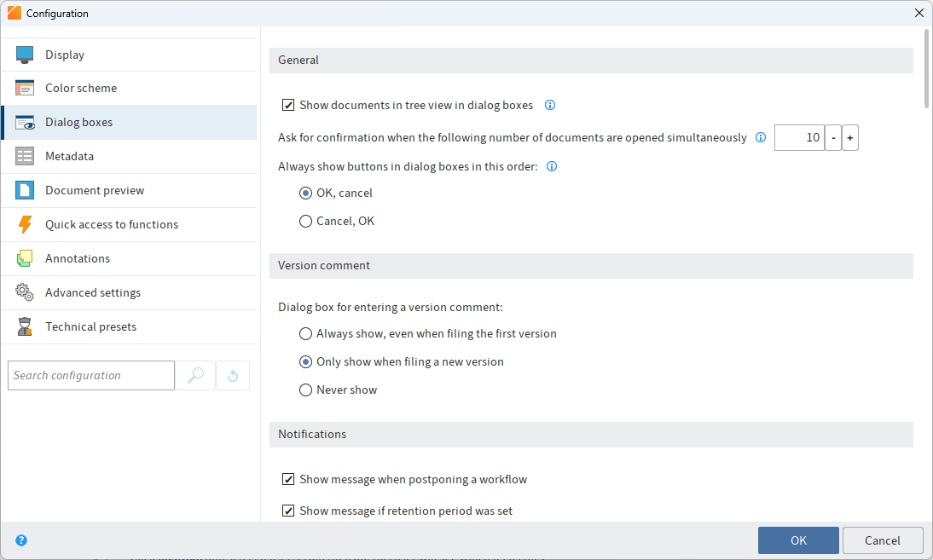933x560 pixels.
Task: Choose Cancel, OK button order
Action: 305,221
